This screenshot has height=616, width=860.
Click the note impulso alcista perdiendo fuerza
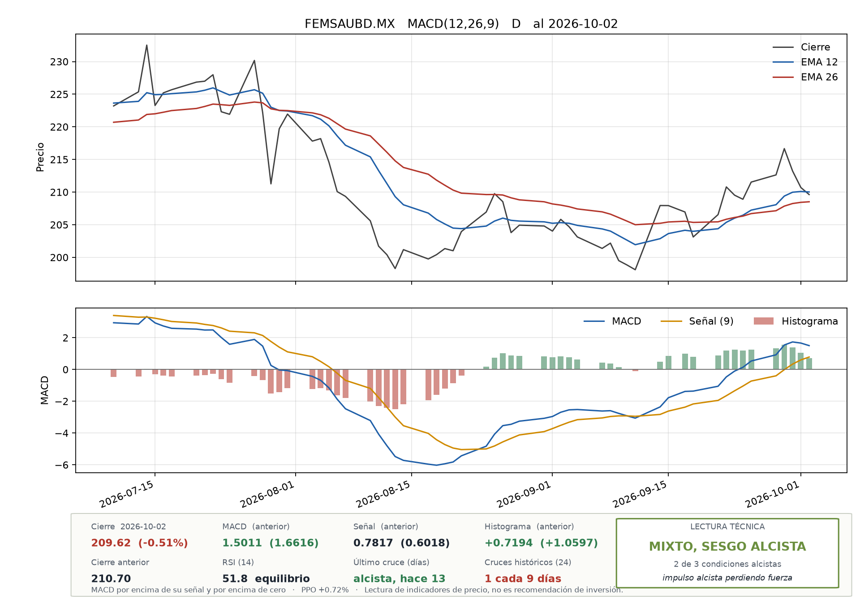727,577
